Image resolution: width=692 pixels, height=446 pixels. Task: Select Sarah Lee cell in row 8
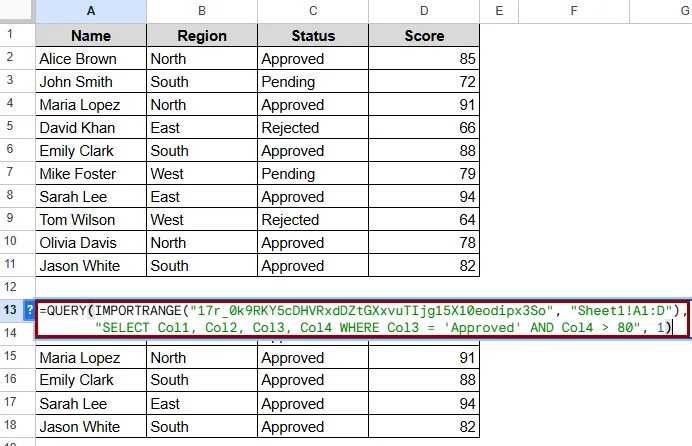point(91,197)
